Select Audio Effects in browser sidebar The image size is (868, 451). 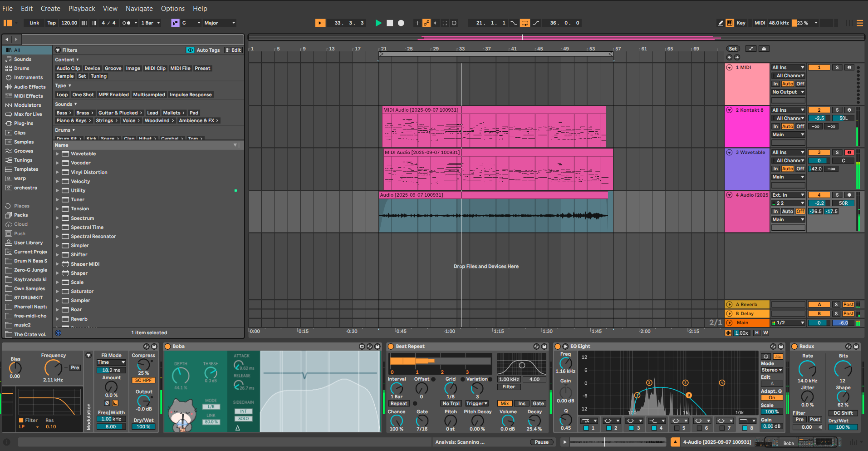(x=29, y=87)
